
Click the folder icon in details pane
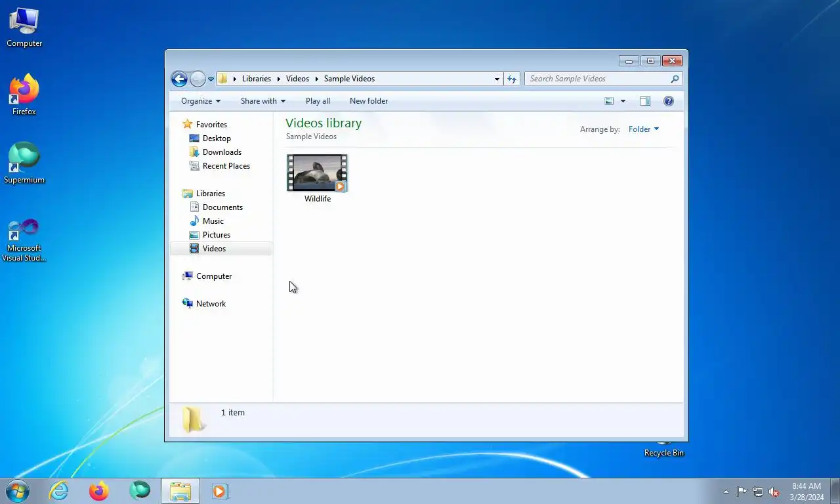click(x=193, y=419)
